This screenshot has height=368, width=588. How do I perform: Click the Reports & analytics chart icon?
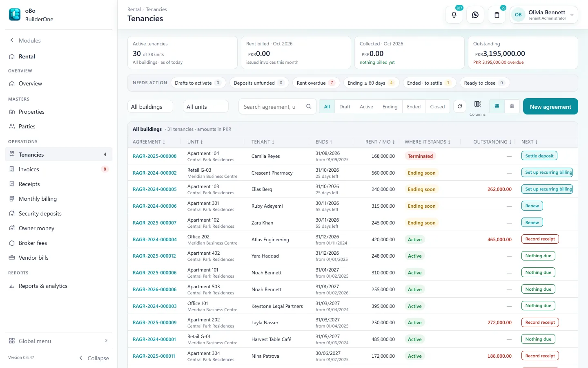click(12, 286)
